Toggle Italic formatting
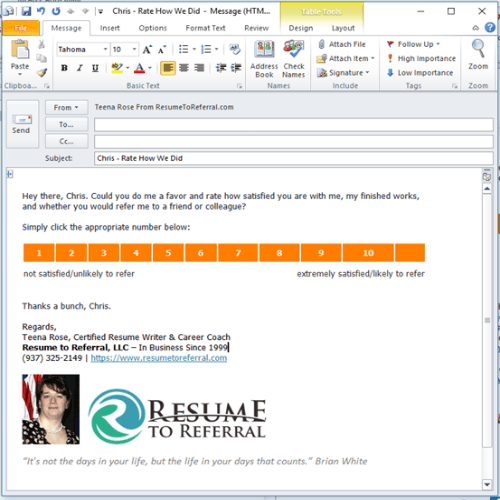This screenshot has width=500, height=500. pyautogui.click(x=80, y=68)
